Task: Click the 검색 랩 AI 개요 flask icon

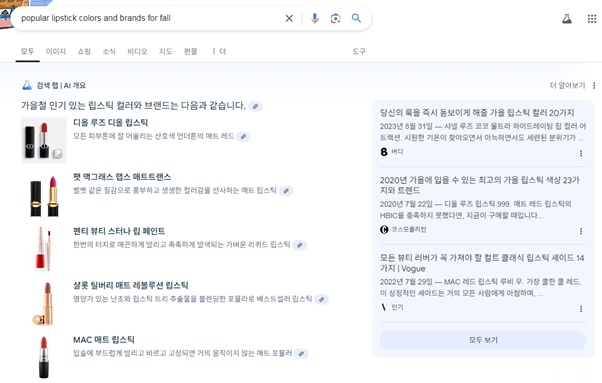Action: click(x=27, y=85)
